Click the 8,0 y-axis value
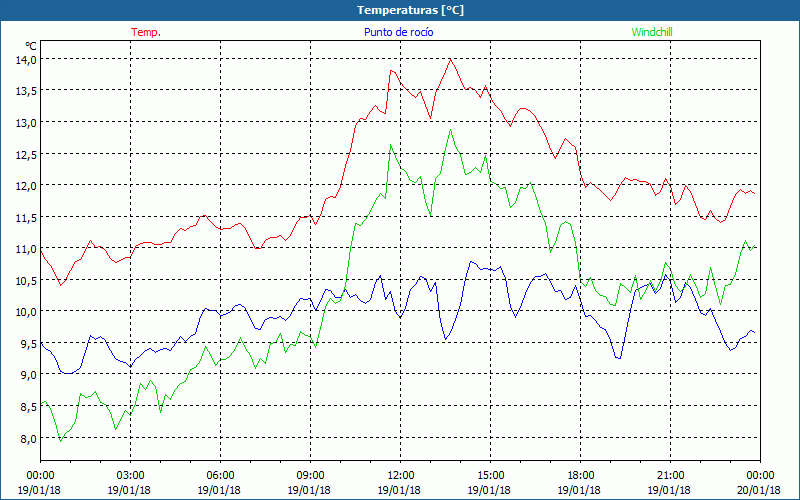This screenshot has height=500, width=800. (x=29, y=438)
